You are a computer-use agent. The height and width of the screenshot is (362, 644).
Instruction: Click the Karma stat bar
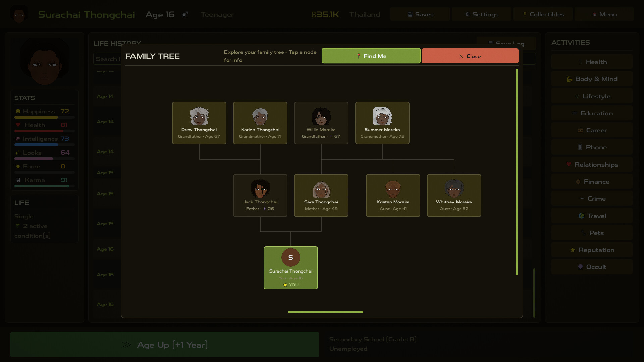coord(45,186)
